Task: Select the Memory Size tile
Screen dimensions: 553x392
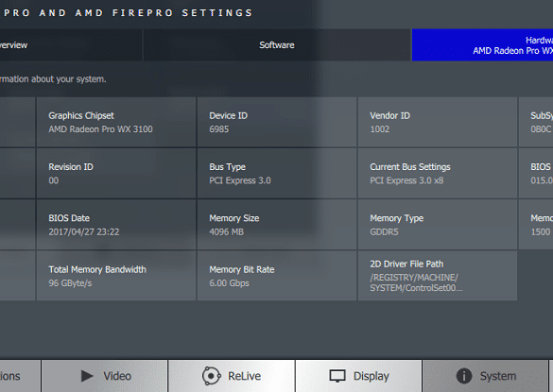Action: click(277, 225)
